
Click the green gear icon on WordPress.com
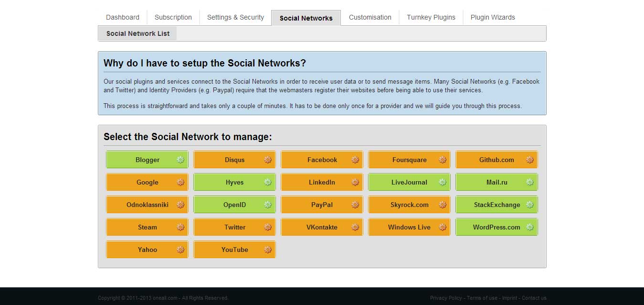[530, 227]
